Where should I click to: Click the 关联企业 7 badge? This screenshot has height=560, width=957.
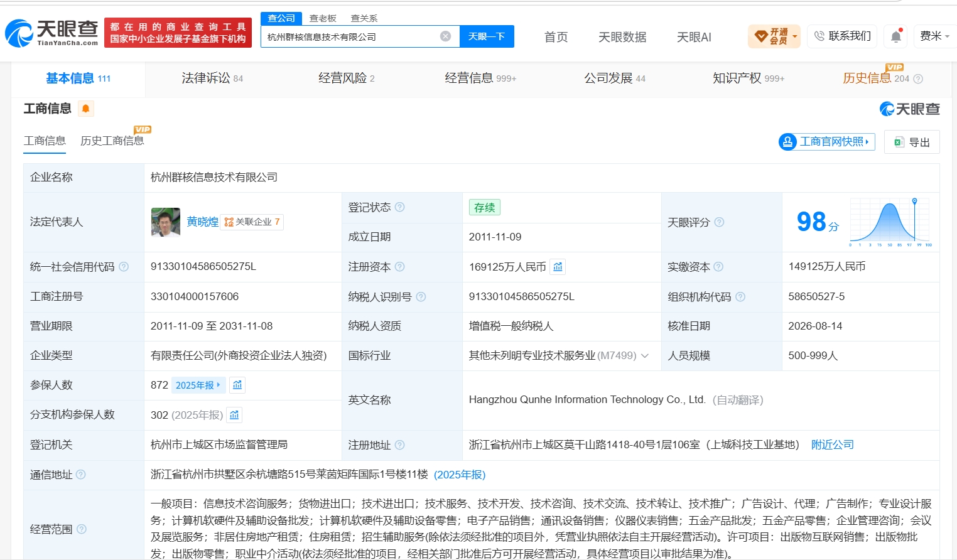point(252,222)
